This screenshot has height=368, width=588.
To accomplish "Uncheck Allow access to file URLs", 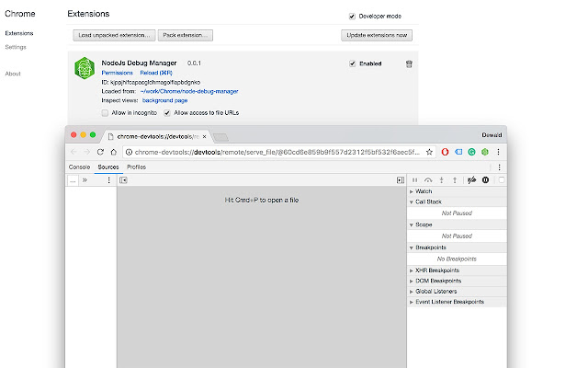I will 167,112.
